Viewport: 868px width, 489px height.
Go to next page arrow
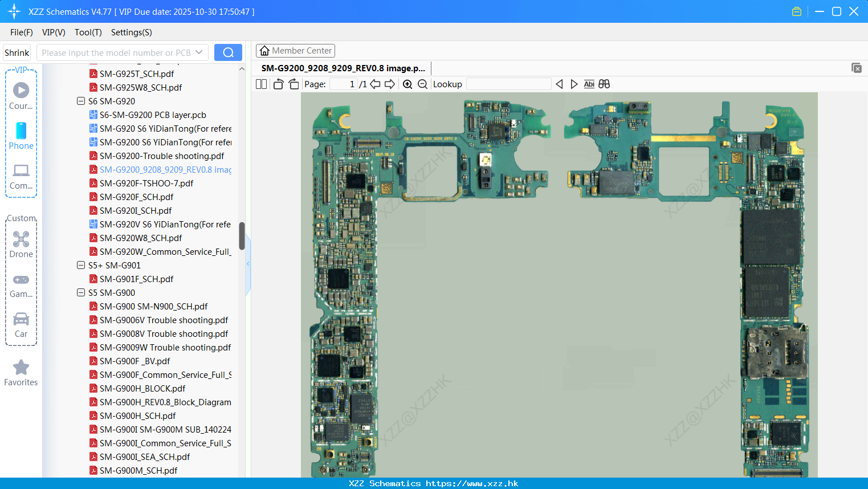click(x=390, y=84)
